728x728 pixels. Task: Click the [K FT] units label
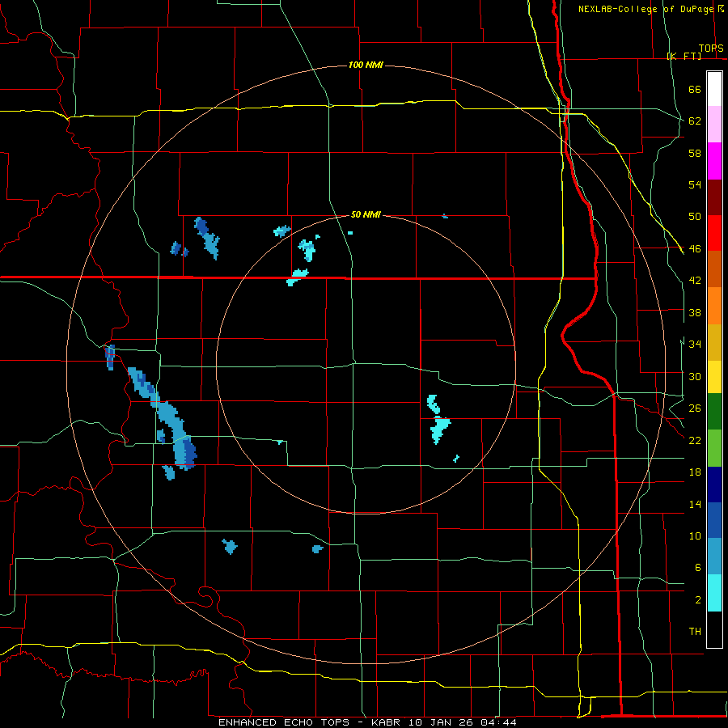tap(684, 56)
